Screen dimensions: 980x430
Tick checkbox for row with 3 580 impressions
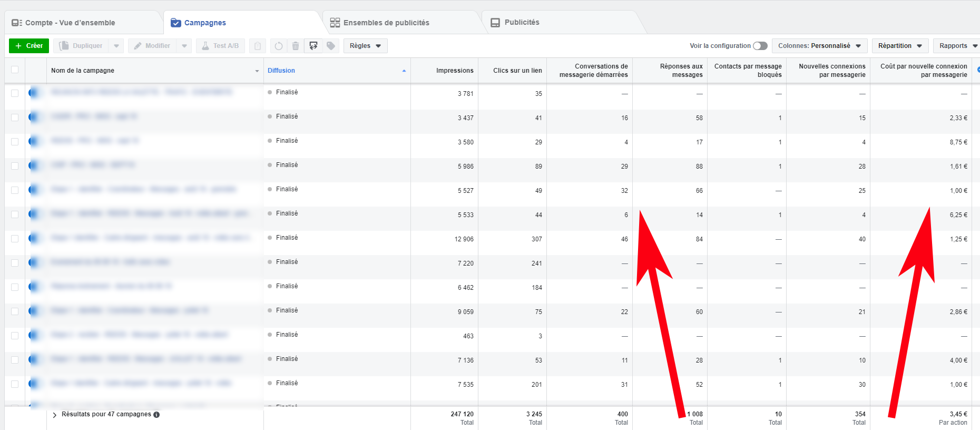coord(15,142)
